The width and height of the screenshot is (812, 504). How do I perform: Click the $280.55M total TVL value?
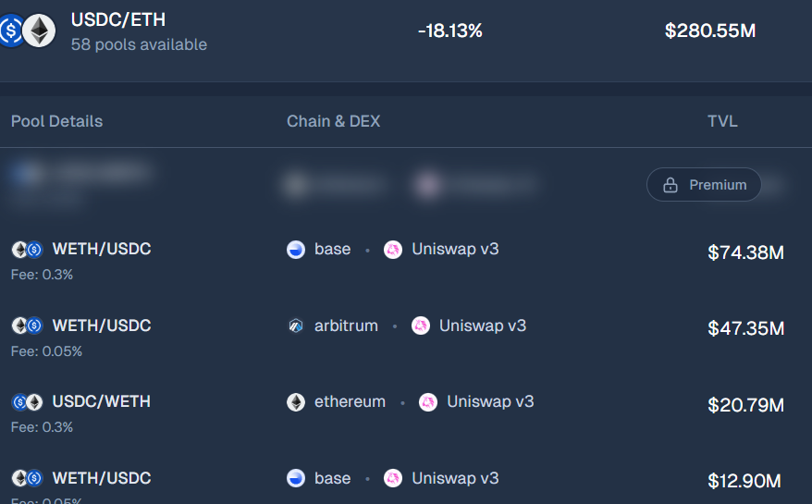coord(710,31)
